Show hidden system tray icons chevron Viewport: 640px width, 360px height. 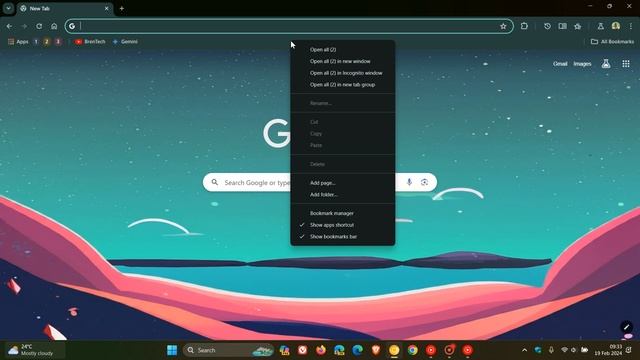click(524, 350)
